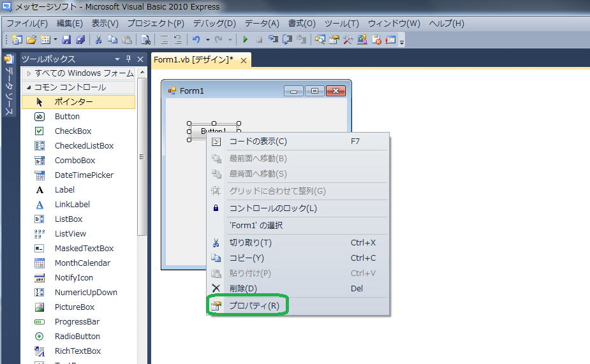Click the Find in Files toolbar icon
590x364 pixels.
(x=145, y=40)
